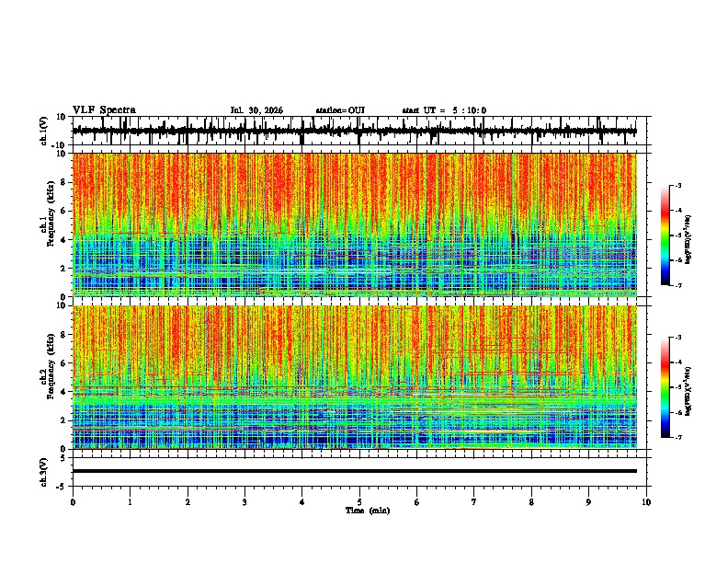Screen dimensions: 728x563
Task: Click the "8" kHz tick of ch.2 spectrogram
Action: click(63, 335)
